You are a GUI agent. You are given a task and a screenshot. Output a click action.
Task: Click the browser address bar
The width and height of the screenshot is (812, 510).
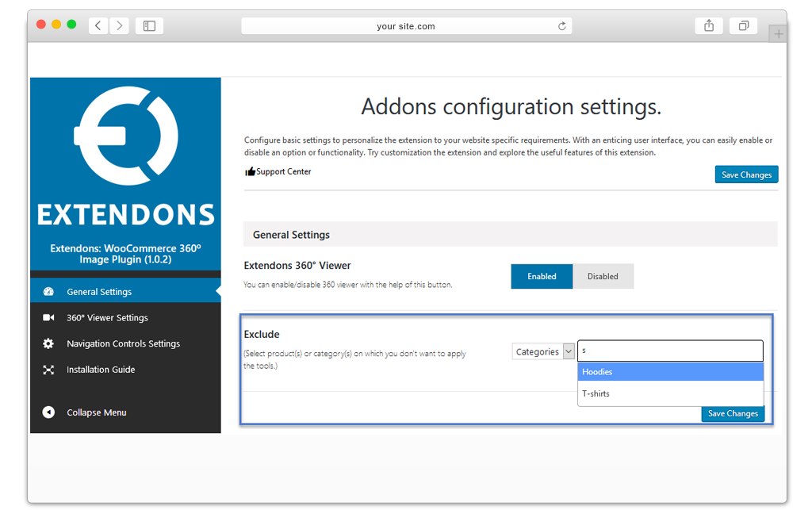tap(407, 26)
